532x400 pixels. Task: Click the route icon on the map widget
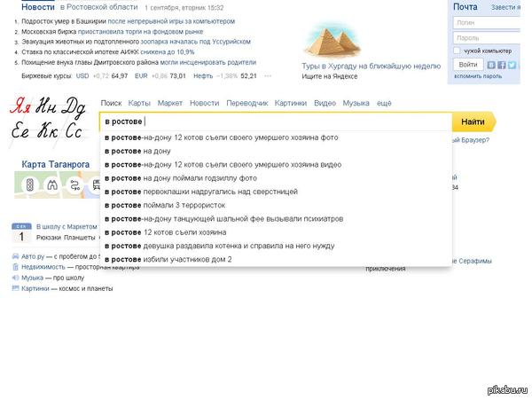[x=74, y=184]
